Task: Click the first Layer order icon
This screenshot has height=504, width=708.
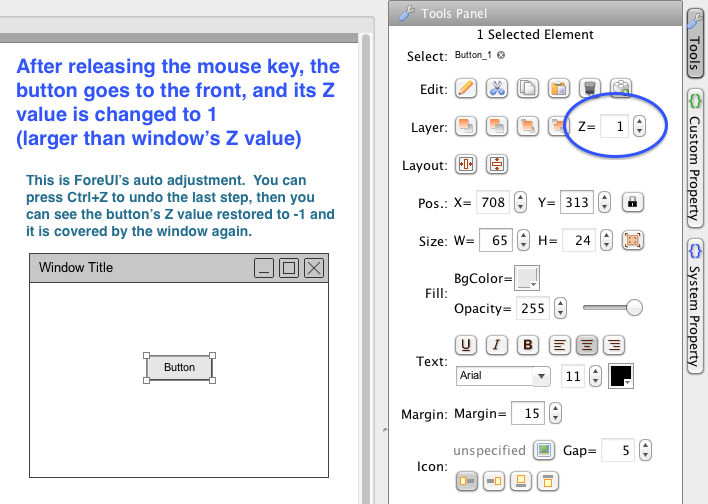Action: 465,126
